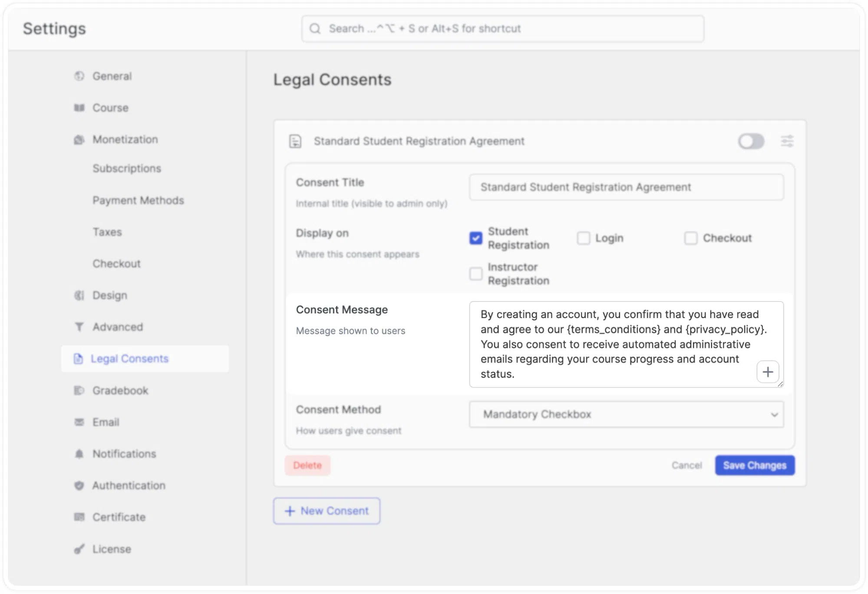Click the 'Settings' header title
The height and width of the screenshot is (594, 868).
tap(54, 29)
